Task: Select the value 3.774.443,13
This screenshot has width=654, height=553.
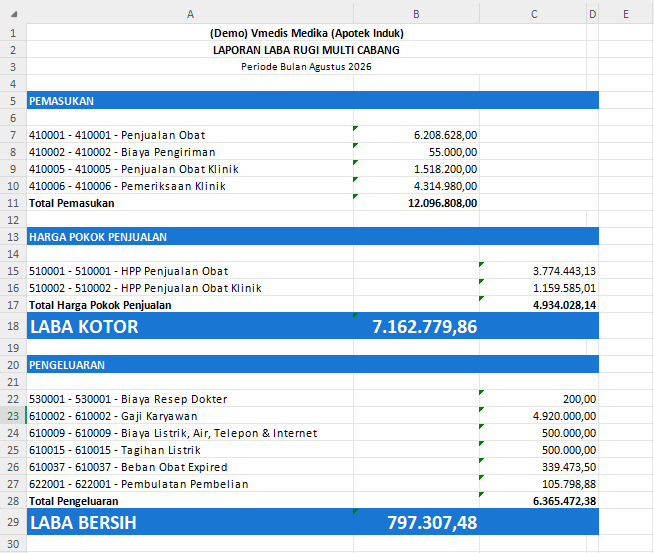Action: point(564,271)
